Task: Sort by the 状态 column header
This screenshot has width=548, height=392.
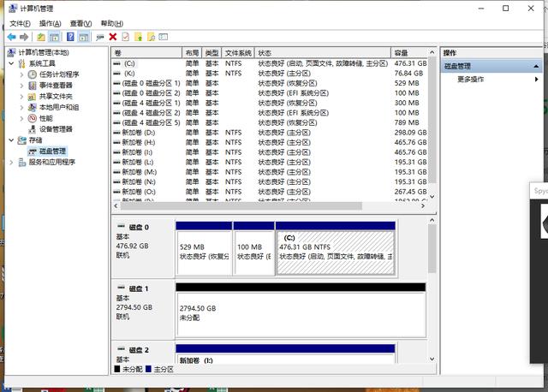Action: point(322,53)
